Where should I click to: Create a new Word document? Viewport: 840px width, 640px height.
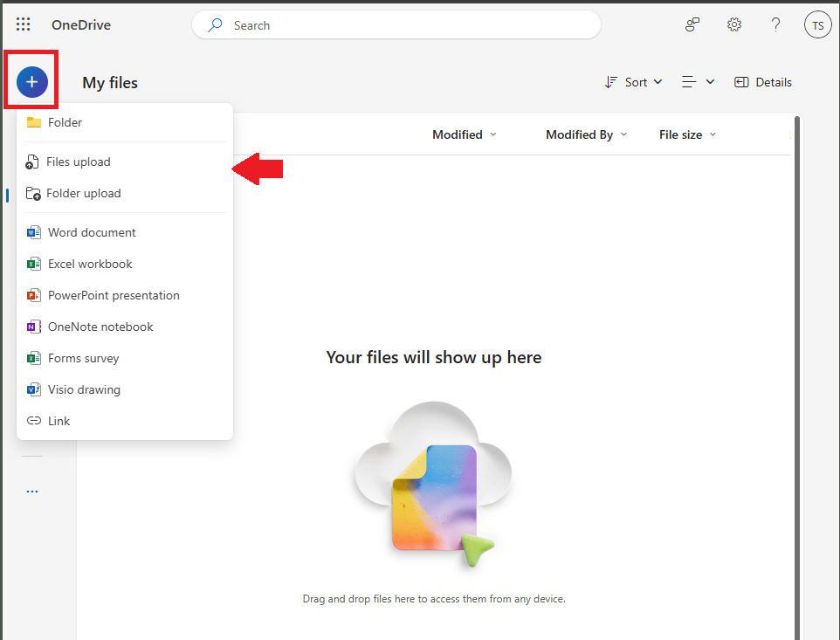(92, 231)
